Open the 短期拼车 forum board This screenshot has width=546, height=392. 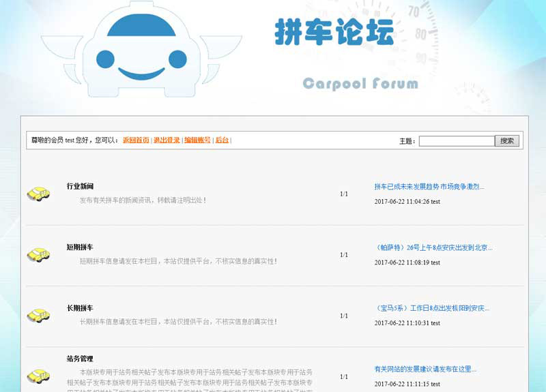click(x=80, y=247)
